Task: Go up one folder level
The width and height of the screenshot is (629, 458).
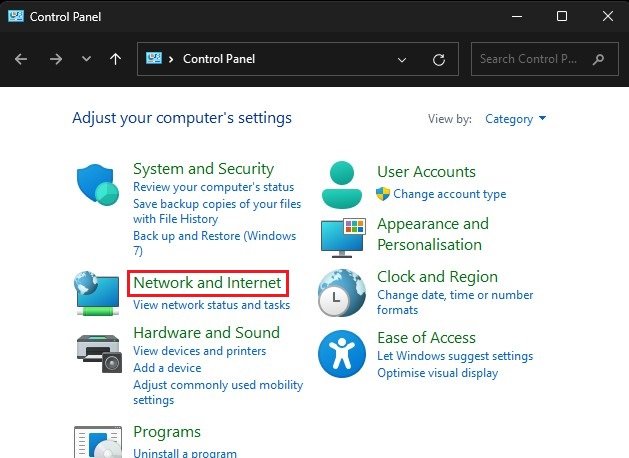Action: 115,59
